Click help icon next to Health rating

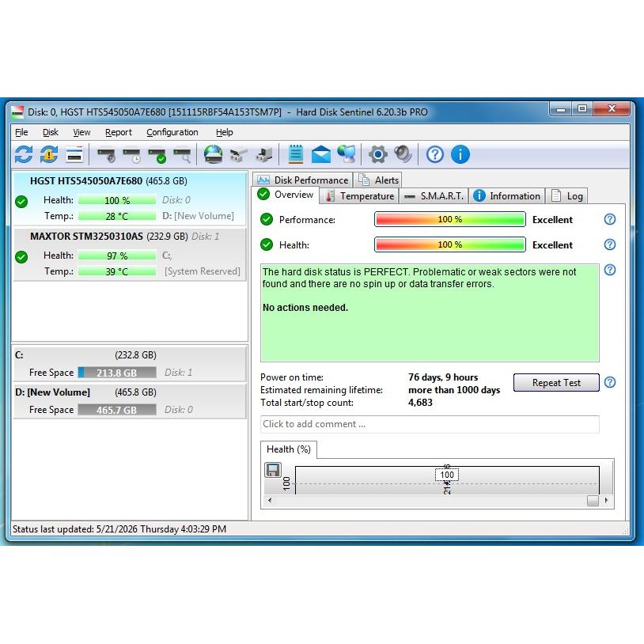tap(610, 244)
